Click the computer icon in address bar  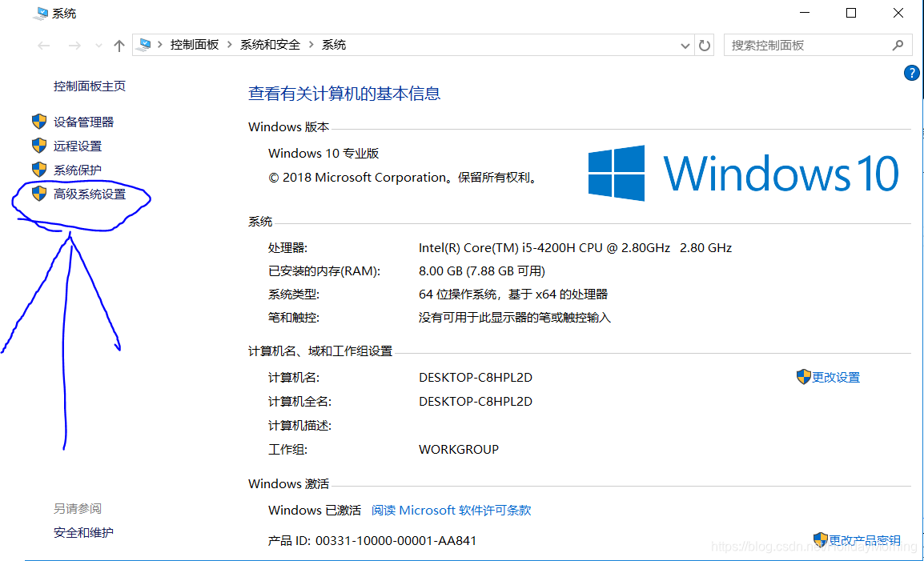coord(144,45)
